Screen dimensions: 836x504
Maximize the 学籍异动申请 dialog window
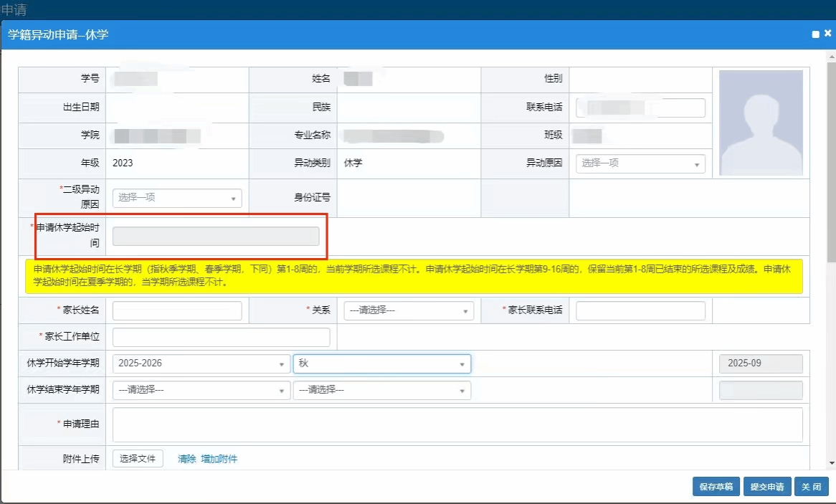point(815,34)
